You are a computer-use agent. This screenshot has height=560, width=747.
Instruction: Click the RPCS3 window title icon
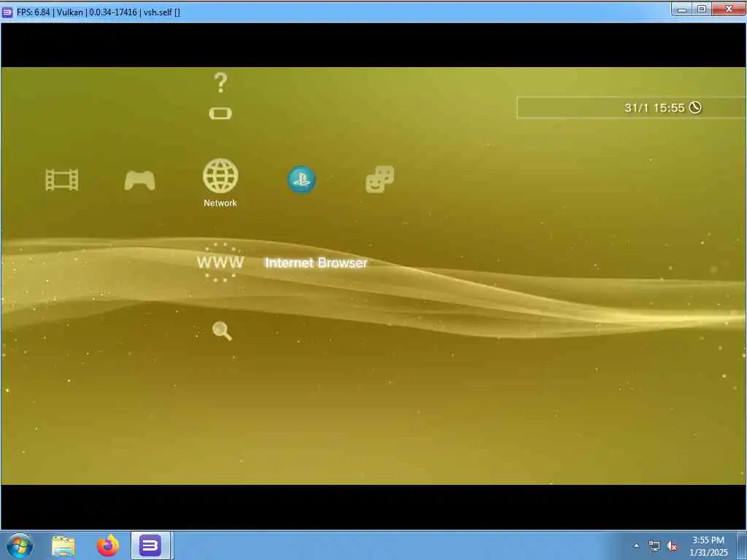pos(7,12)
